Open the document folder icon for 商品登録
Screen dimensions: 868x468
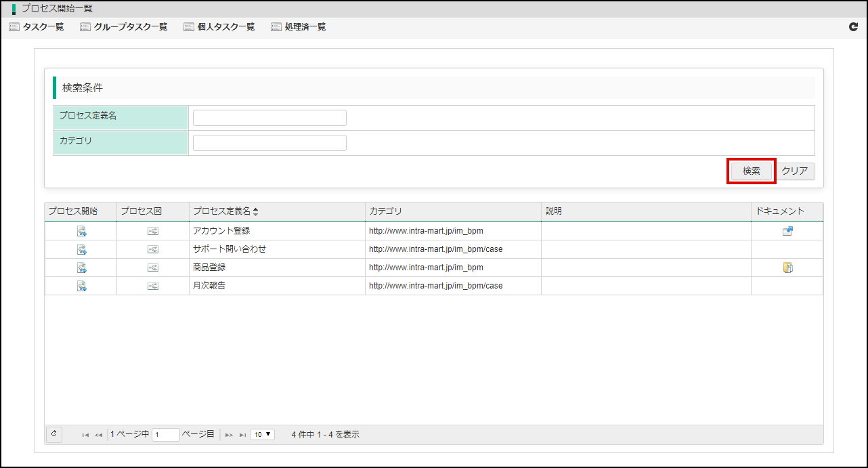tap(787, 268)
